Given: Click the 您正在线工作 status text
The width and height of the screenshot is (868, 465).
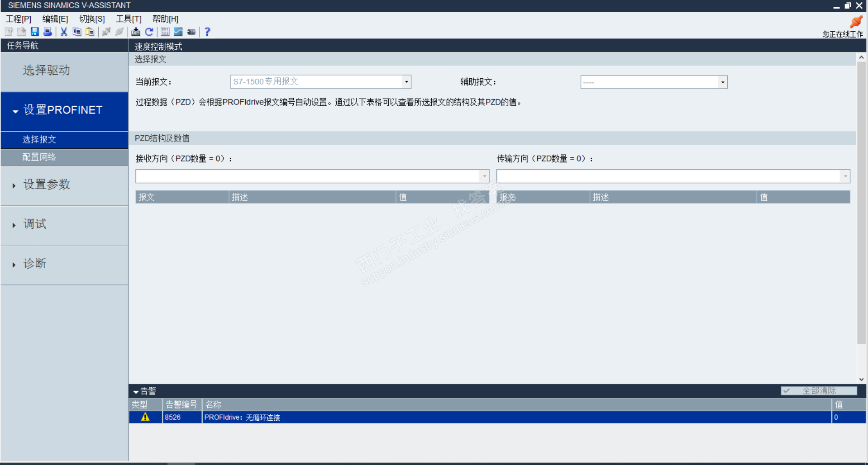Looking at the screenshot, I should [x=843, y=34].
